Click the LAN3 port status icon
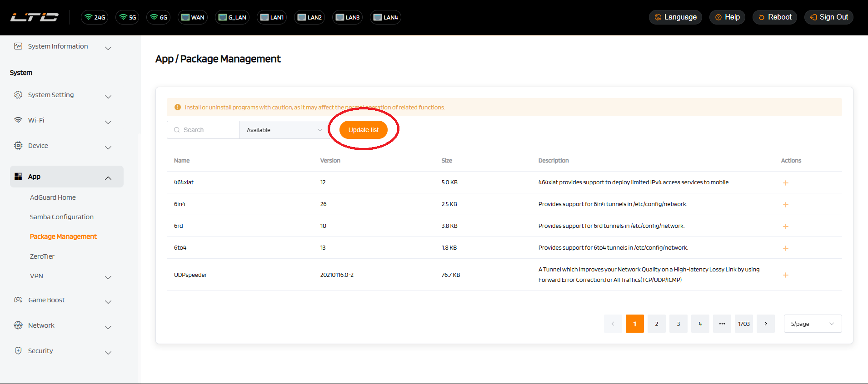This screenshot has height=384, width=868. [348, 17]
